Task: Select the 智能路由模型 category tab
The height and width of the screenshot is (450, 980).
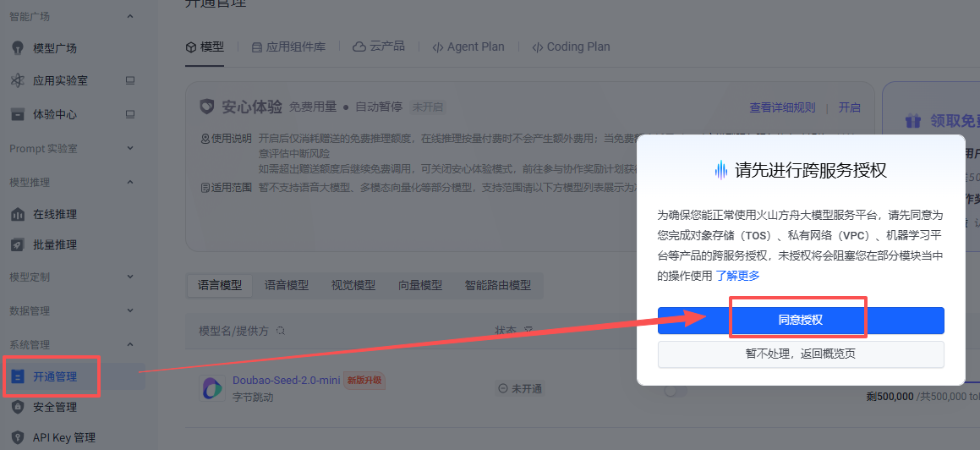Action: pos(497,286)
